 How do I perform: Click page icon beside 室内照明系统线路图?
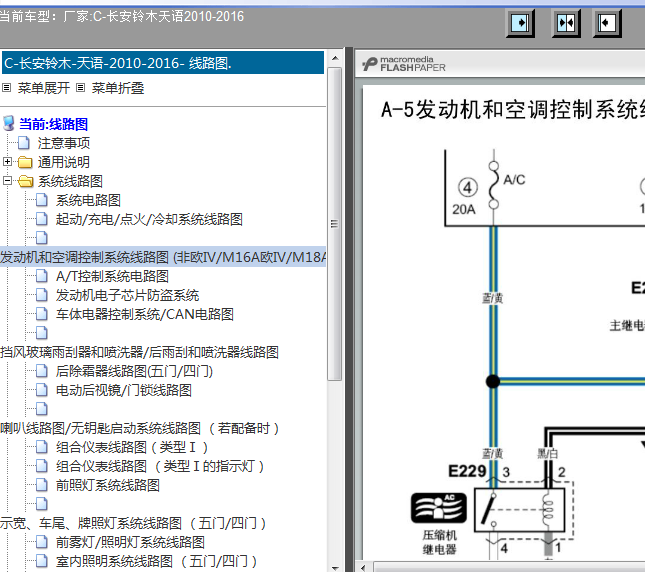[x=42, y=561]
